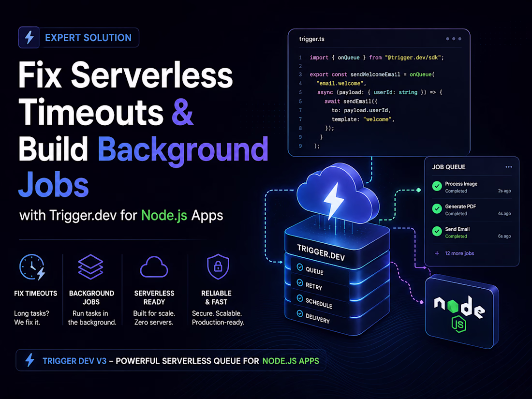The width and height of the screenshot is (532, 399).
Task: Open the three-dot menu of trigger.ts window
Action: 454,39
